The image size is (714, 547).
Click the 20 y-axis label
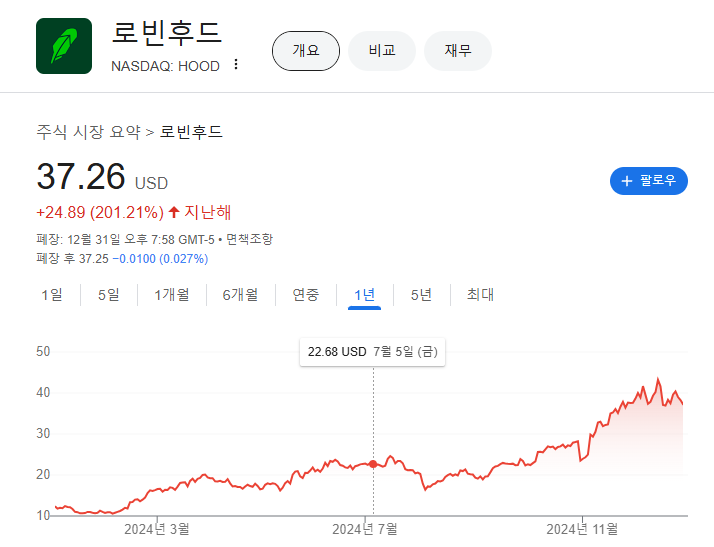pos(43,475)
